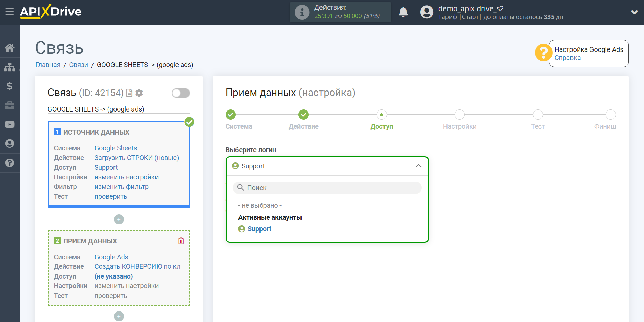Open briefcase services sidebar icon
Screen dimensions: 644x322
coord(9,105)
